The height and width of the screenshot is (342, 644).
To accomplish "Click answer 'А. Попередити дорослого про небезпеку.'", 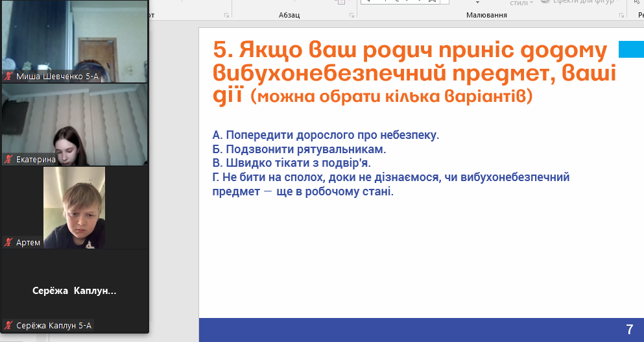I will coord(326,135).
